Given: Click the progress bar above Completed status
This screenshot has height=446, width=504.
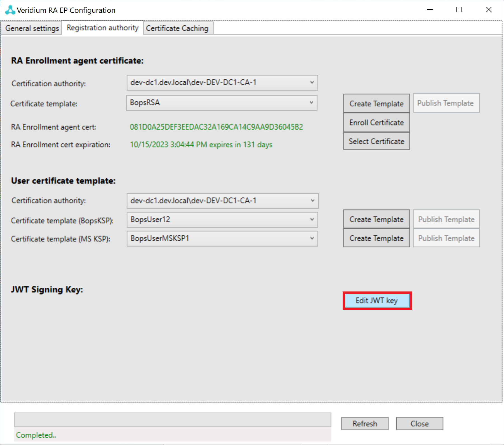Looking at the screenshot, I should pos(173,420).
